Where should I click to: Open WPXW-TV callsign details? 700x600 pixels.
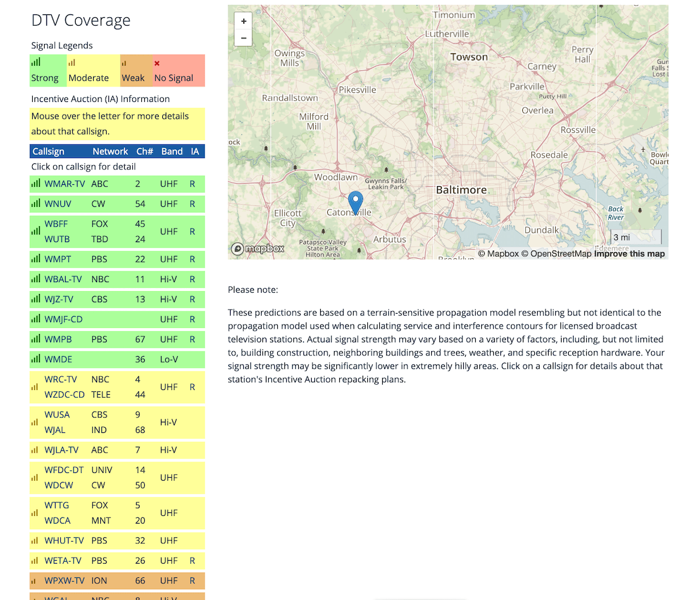point(65,582)
